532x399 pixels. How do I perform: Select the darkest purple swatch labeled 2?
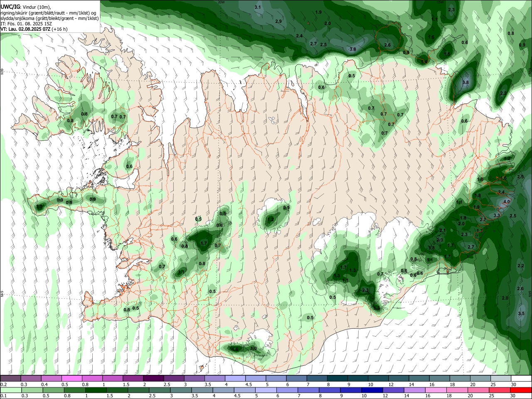[x=153, y=379]
